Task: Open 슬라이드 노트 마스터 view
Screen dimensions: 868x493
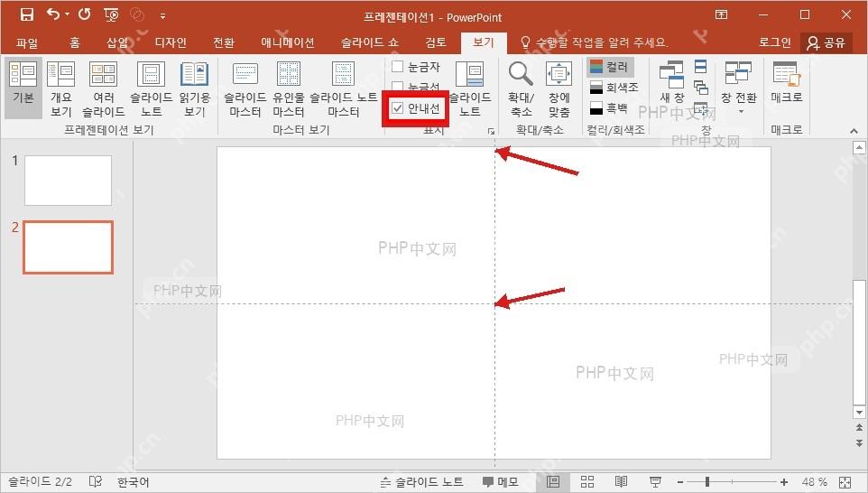Action: (343, 88)
